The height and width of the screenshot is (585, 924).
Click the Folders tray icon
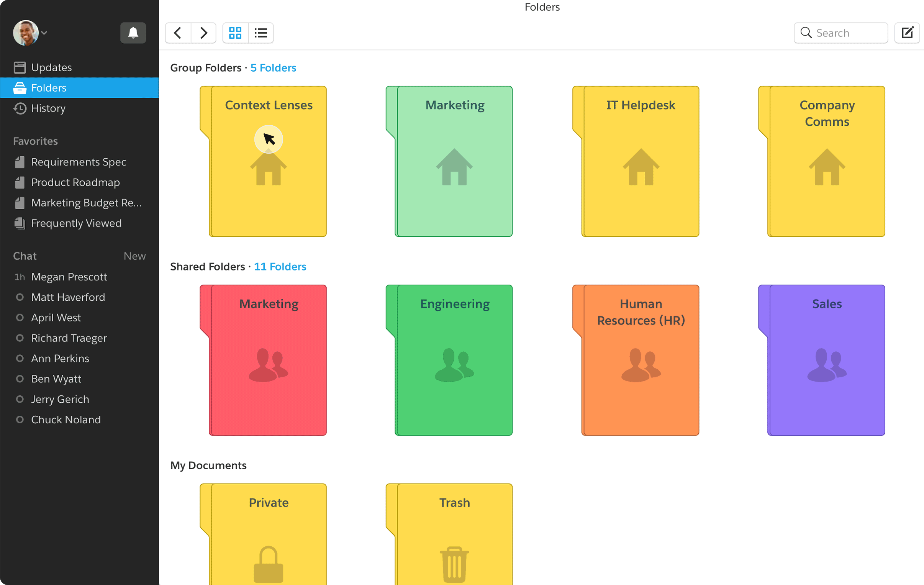click(x=20, y=88)
